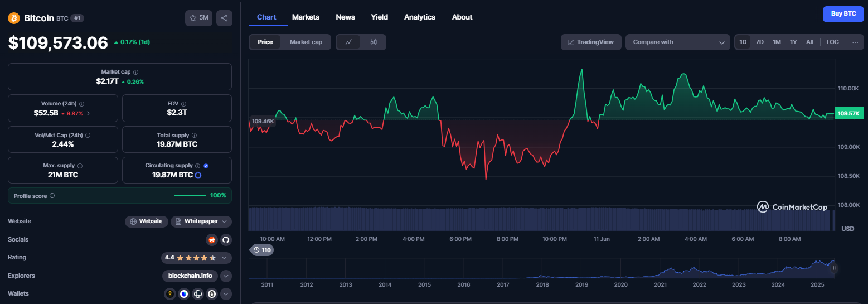Click the verified checkmark badge by Circulating supply

pos(206,166)
